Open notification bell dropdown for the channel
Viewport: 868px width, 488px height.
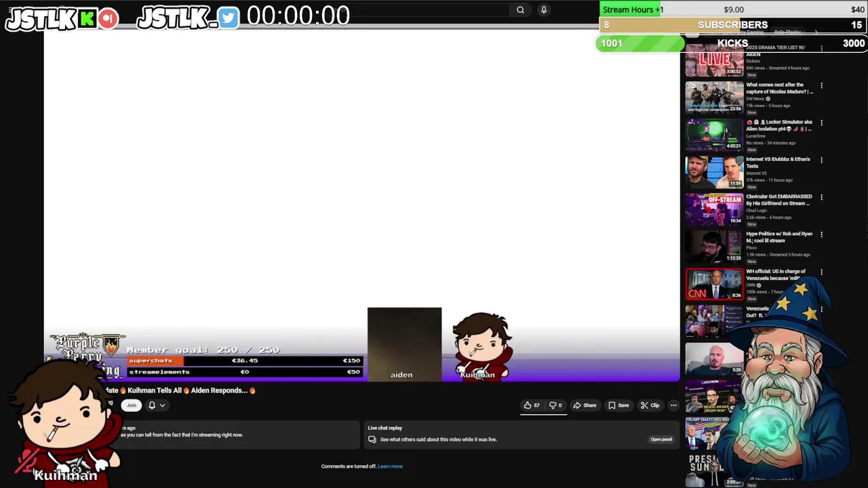click(157, 405)
